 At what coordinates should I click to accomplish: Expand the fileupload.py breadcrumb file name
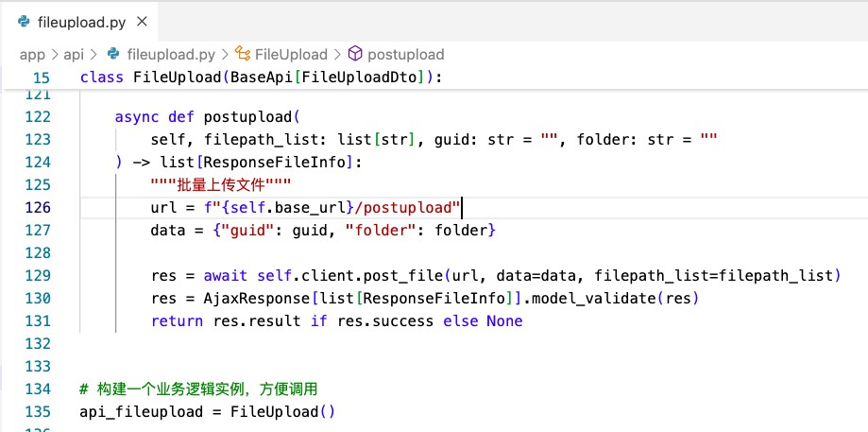click(x=171, y=54)
